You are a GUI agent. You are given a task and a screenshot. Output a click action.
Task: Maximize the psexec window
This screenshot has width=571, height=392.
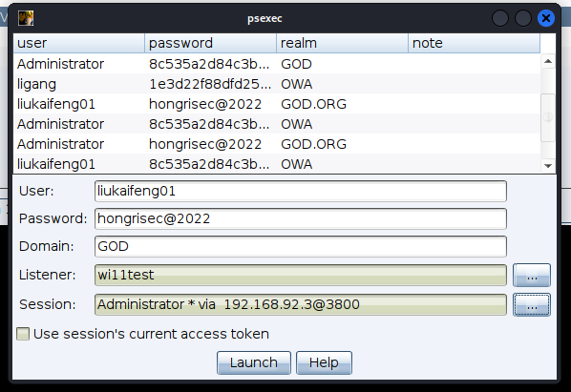523,18
